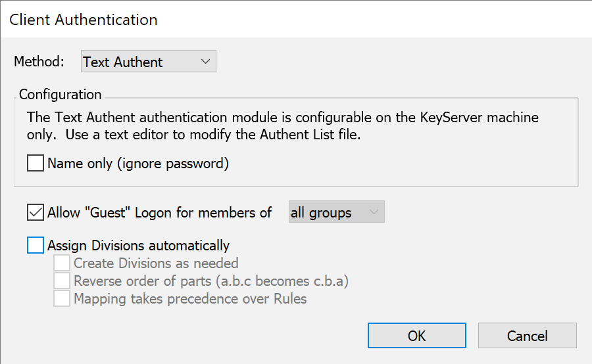Click the "Name only (ignore password)" label text
592x364 pixels.
click(x=138, y=164)
